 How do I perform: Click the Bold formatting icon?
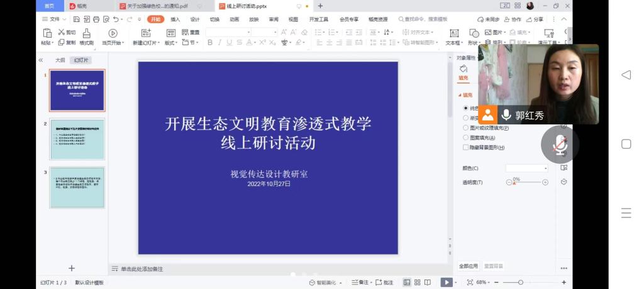(210, 43)
